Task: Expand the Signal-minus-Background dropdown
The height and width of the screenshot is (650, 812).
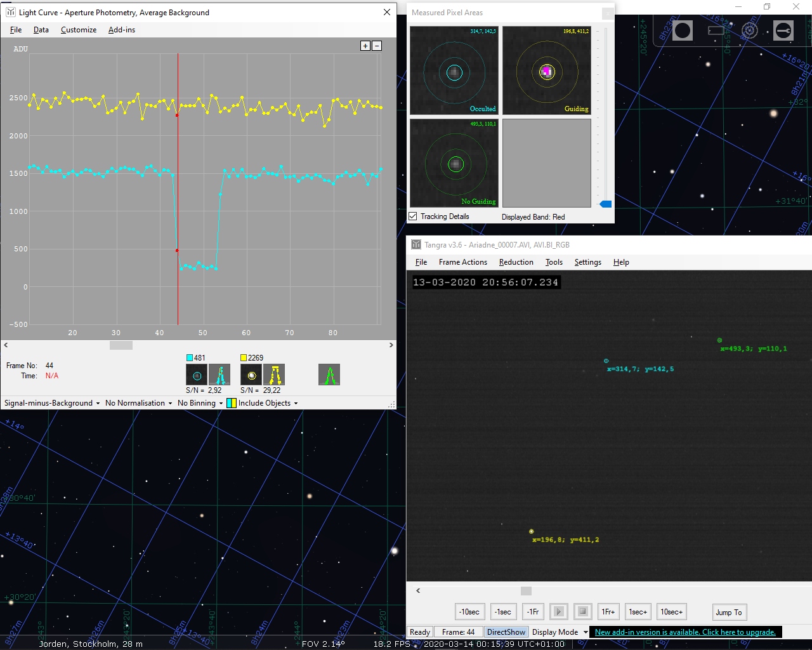Action: pyautogui.click(x=52, y=403)
